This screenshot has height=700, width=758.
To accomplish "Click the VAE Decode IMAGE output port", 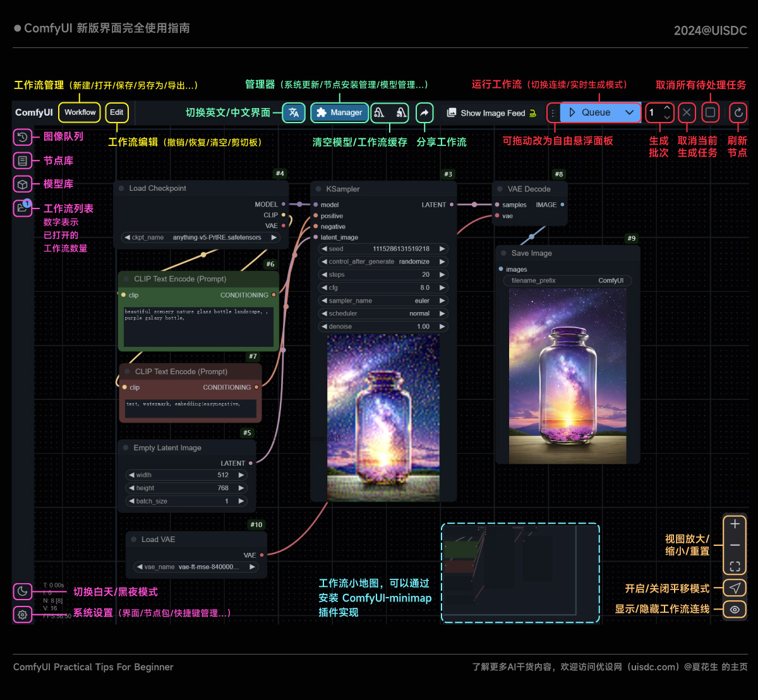I will pos(562,205).
